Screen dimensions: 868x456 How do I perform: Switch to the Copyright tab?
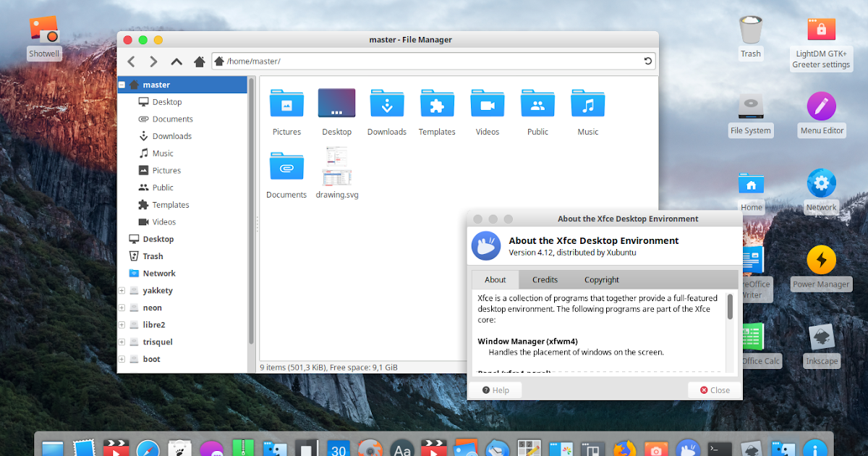tap(602, 279)
